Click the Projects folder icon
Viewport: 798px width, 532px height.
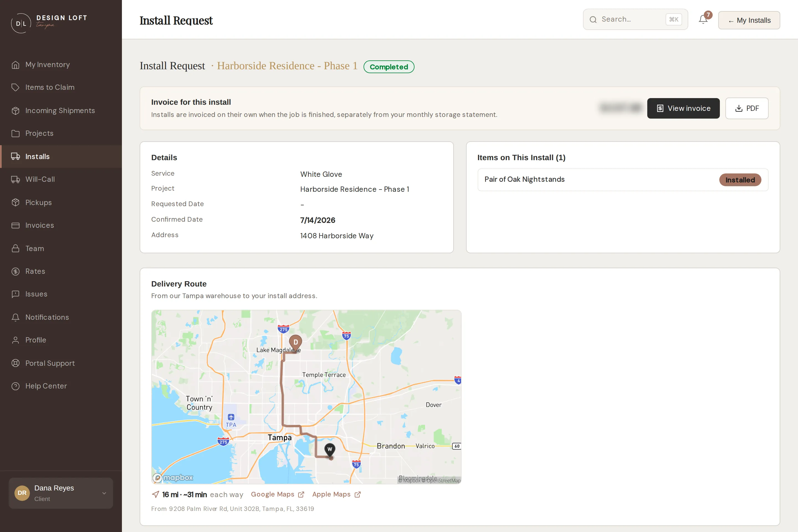16,133
